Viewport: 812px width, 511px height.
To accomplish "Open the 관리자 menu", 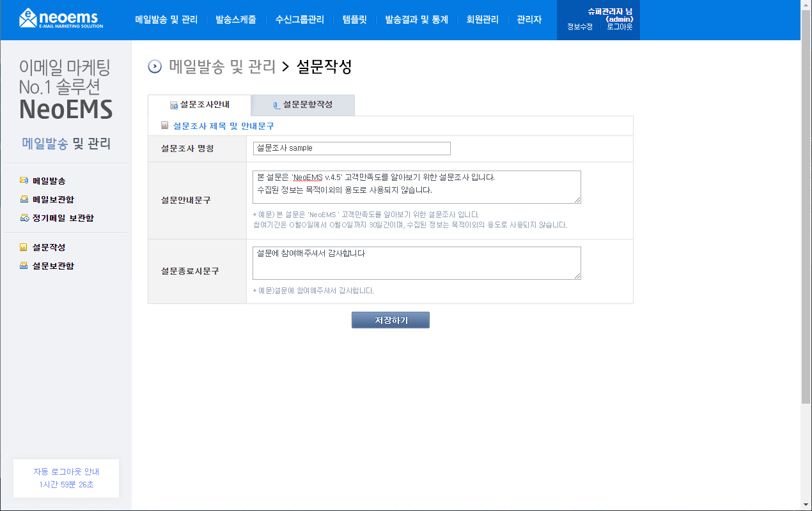I will click(529, 20).
